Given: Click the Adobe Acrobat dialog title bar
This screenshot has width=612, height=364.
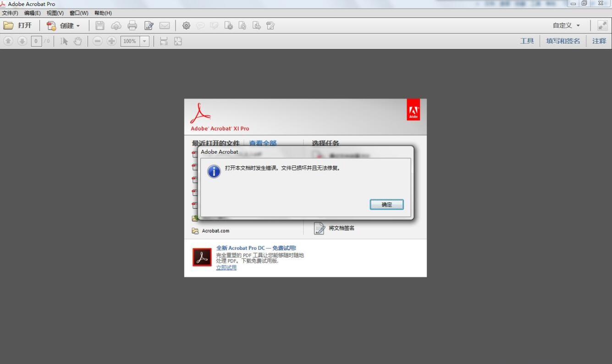Looking at the screenshot, I should (x=306, y=152).
